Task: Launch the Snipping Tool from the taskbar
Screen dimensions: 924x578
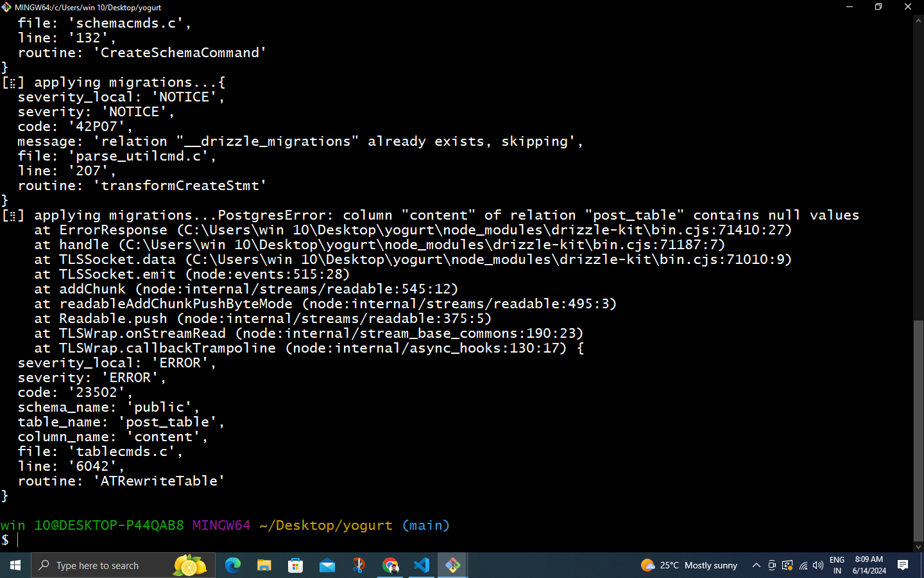Action: point(358,565)
